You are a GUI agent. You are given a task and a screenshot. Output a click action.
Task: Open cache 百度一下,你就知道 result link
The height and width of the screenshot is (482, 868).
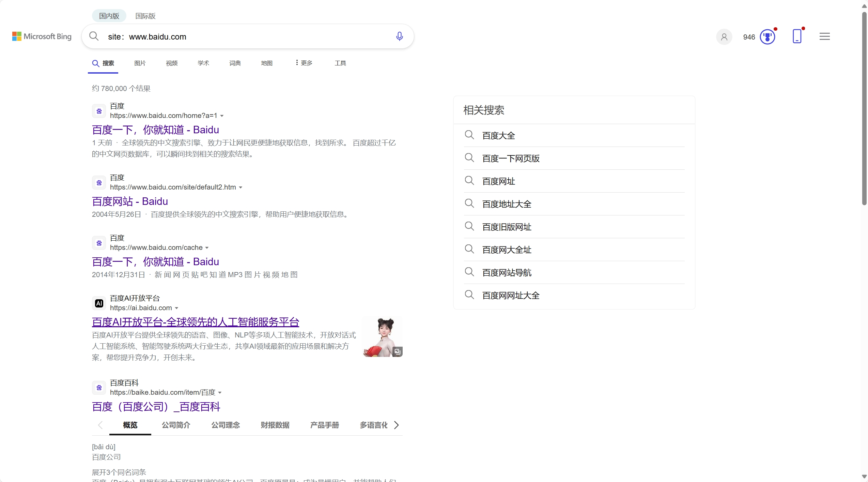(155, 262)
